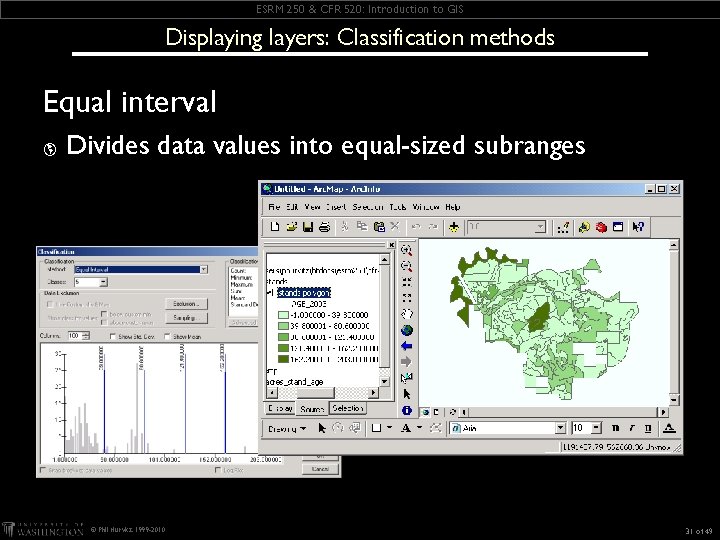Click the gray Go Forward extent arrow
The width and height of the screenshot is (720, 540).
coord(406,362)
